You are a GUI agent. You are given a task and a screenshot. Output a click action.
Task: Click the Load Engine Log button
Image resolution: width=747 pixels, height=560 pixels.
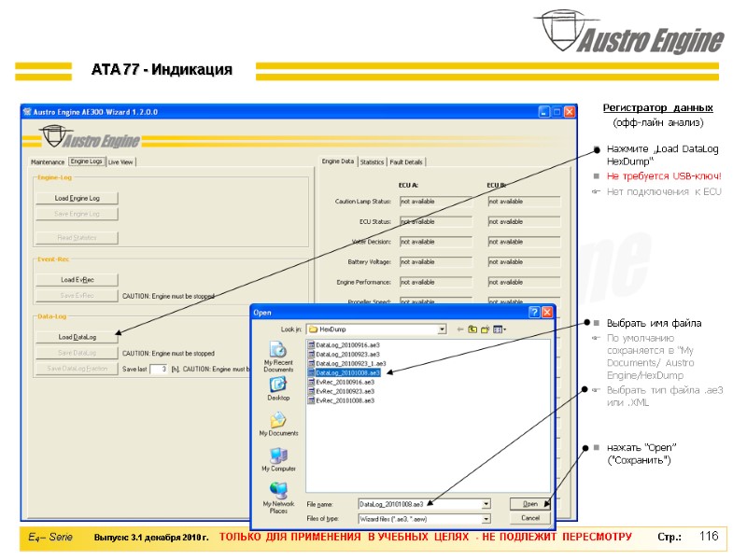(x=77, y=198)
